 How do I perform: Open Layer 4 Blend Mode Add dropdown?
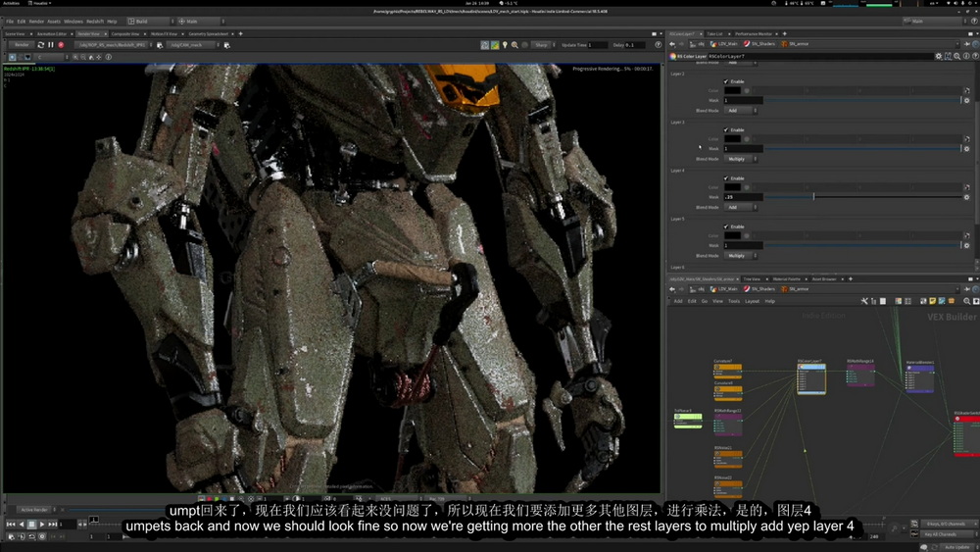[741, 207]
